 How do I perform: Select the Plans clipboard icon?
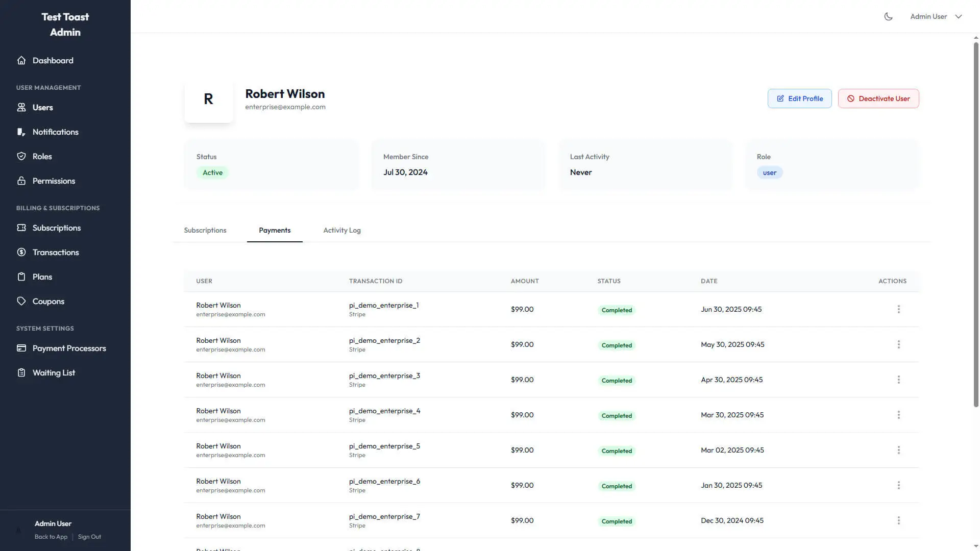[x=21, y=277]
